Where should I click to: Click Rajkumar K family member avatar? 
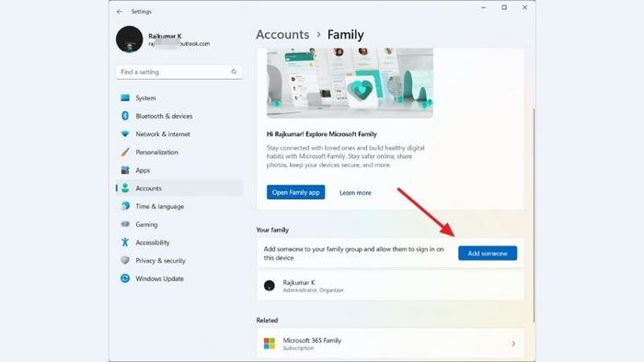point(270,286)
